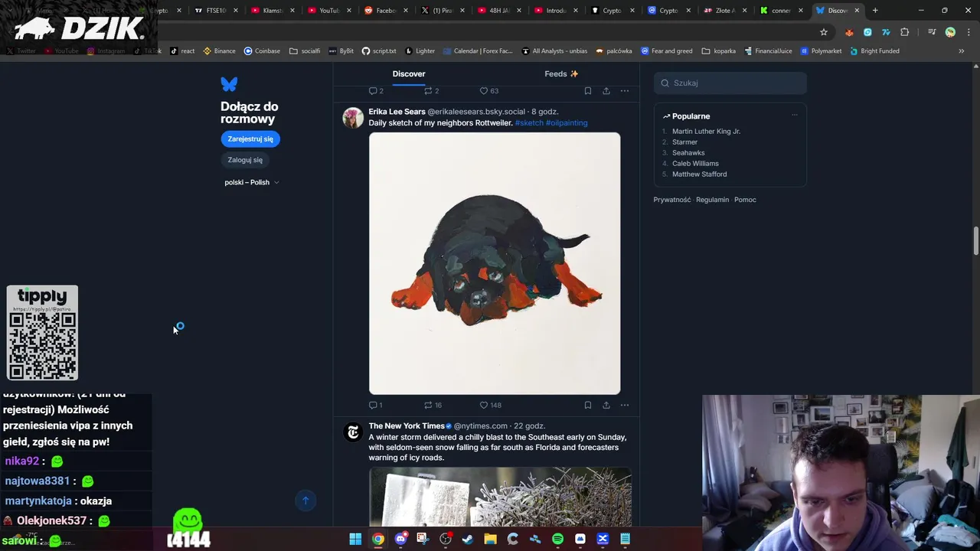Open Spotify from the taskbar
This screenshot has width=980, height=551.
pyautogui.click(x=557, y=539)
